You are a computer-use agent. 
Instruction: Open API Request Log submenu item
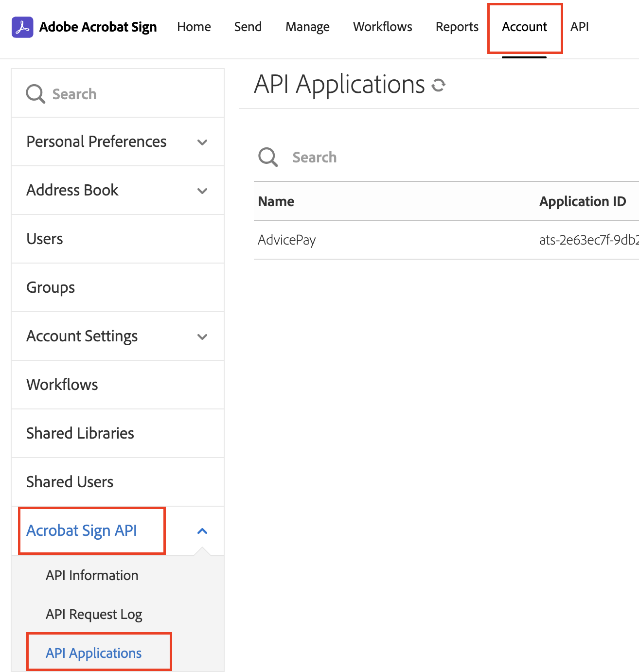[94, 615]
